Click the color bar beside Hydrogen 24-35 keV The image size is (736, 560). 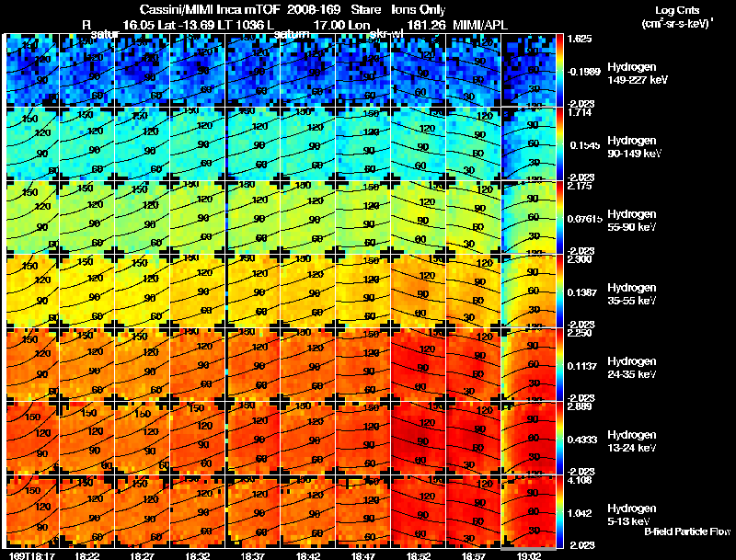click(560, 364)
